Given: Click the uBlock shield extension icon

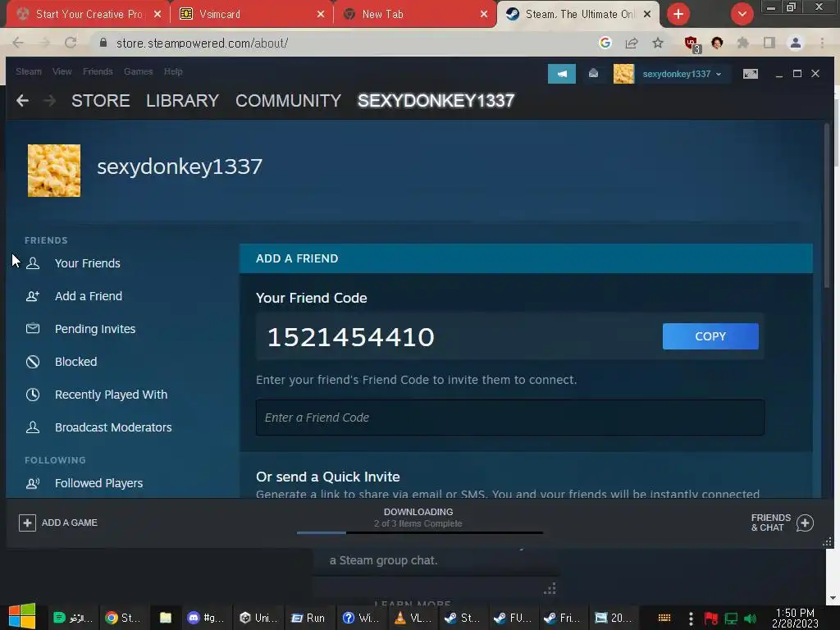Looking at the screenshot, I should pyautogui.click(x=691, y=43).
